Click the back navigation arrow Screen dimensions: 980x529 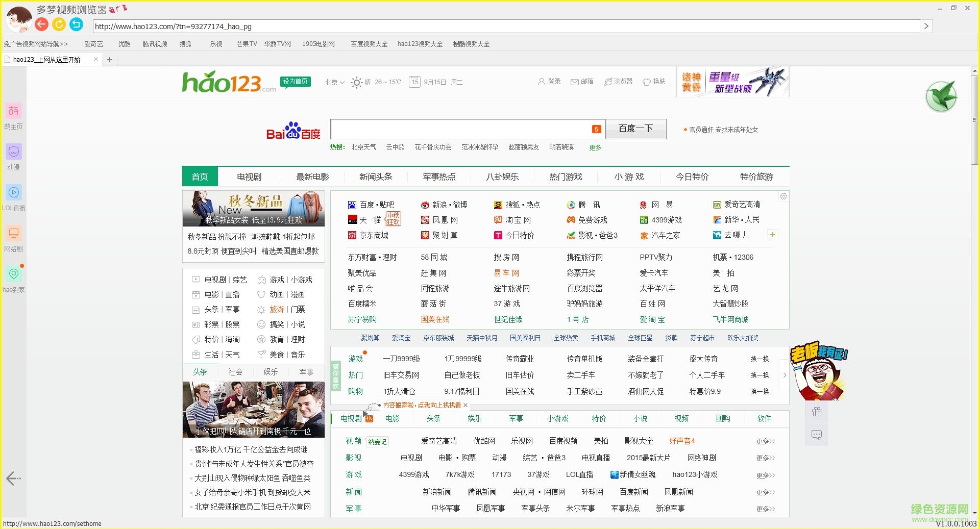41,24
